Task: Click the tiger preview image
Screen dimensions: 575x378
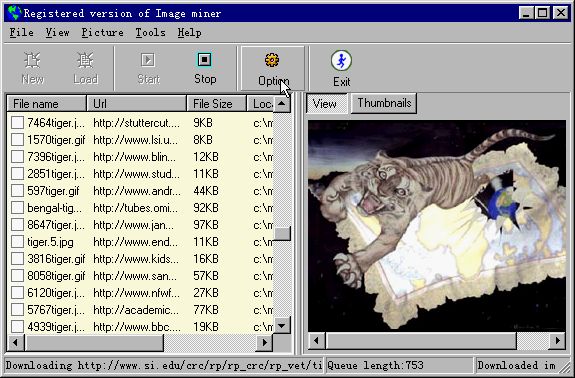Action: [437, 226]
